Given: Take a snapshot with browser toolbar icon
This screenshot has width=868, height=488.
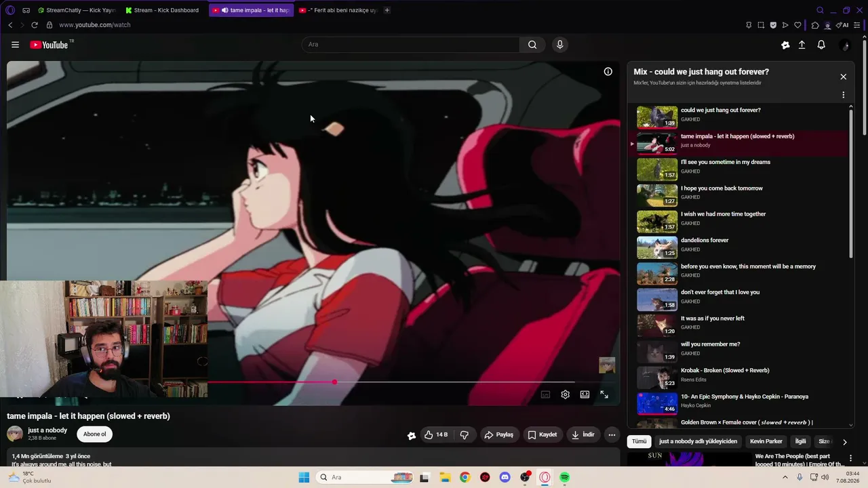Looking at the screenshot, I should tap(761, 25).
